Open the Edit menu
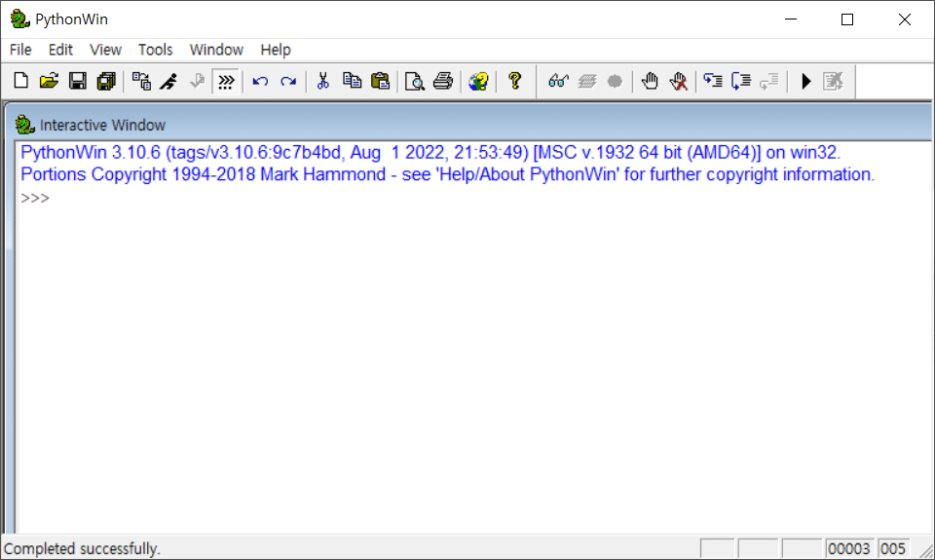 [x=60, y=50]
